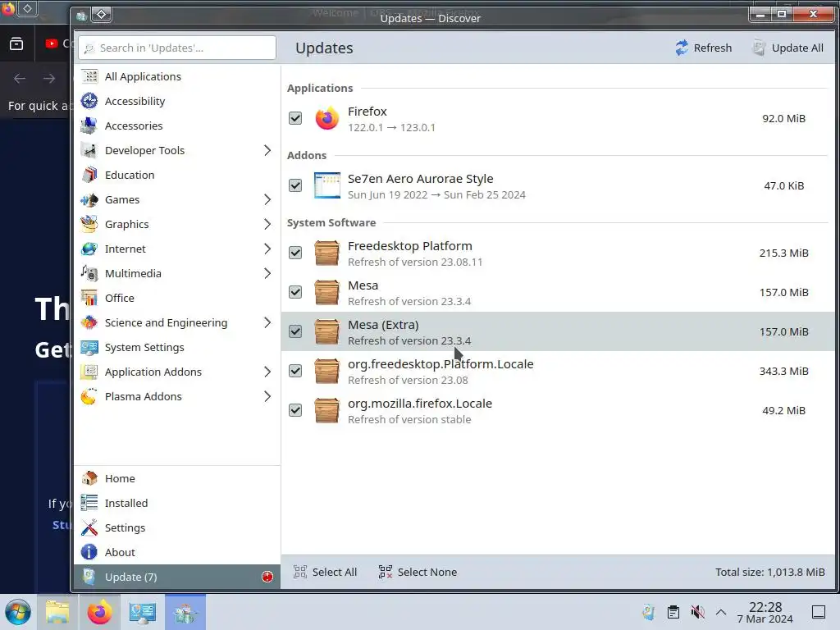Expand Internet subcategories arrow
This screenshot has height=630, width=840.
[267, 249]
